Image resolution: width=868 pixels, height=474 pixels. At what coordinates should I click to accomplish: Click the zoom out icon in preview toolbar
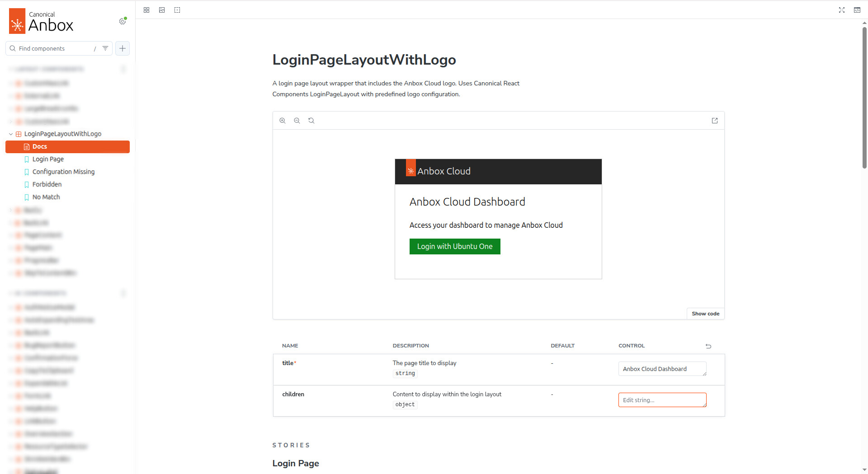point(297,121)
